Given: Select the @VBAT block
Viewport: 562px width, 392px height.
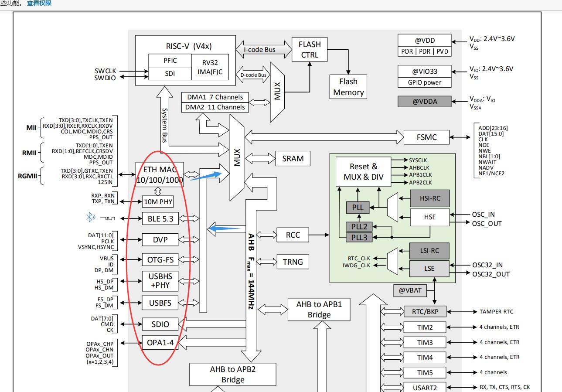Looking at the screenshot, I should tap(410, 290).
